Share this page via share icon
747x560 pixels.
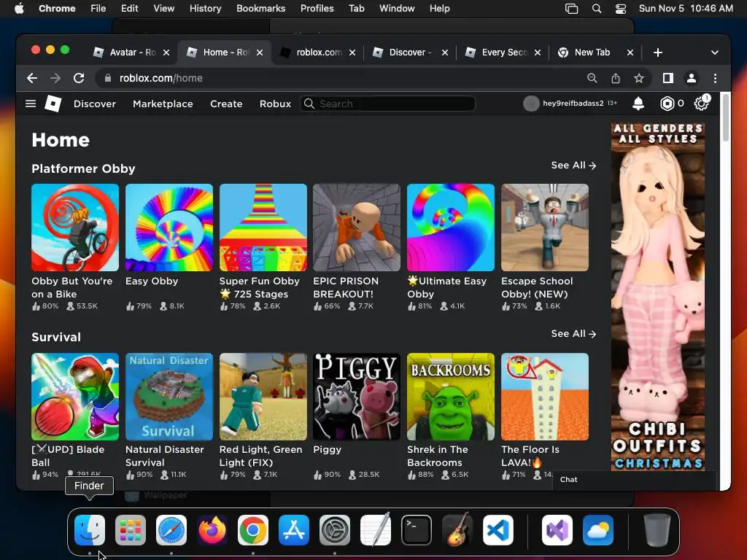pyautogui.click(x=616, y=78)
